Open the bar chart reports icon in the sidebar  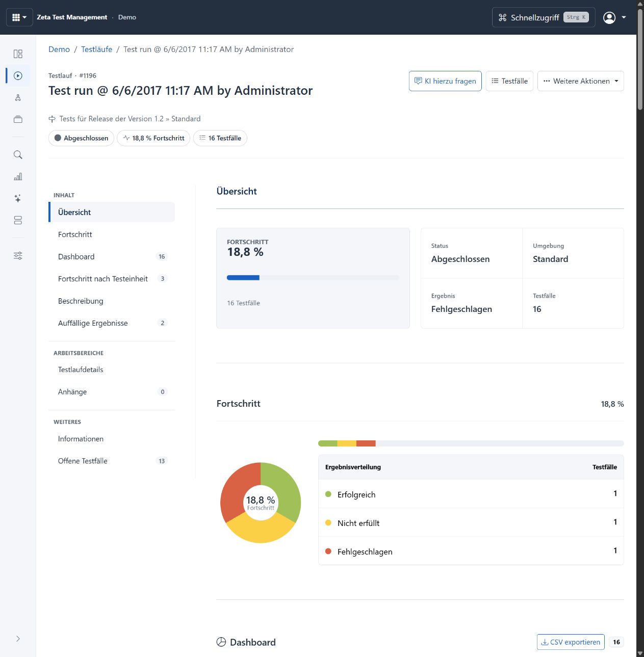[18, 177]
